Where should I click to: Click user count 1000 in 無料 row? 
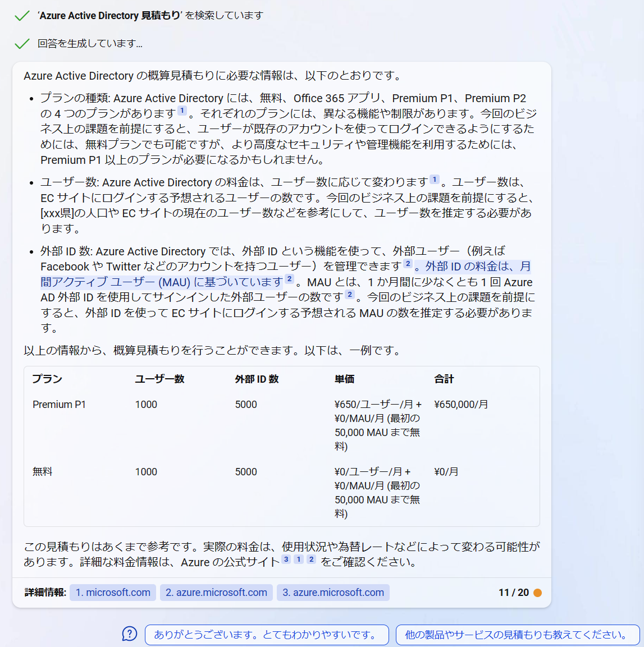146,471
